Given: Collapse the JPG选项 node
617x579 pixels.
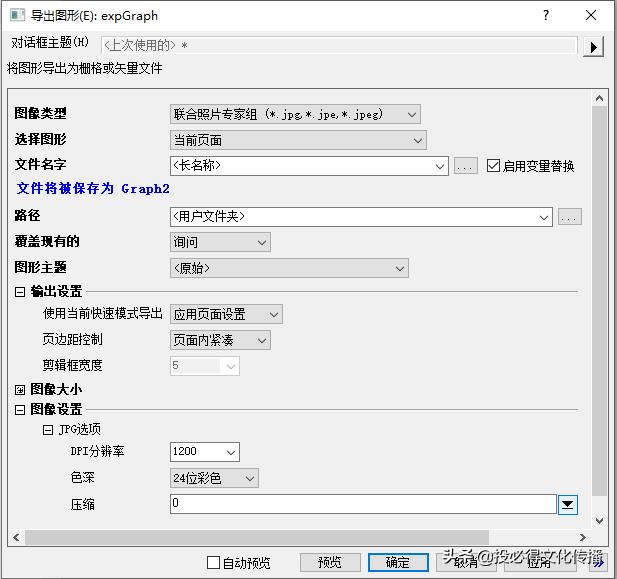Looking at the screenshot, I should (48, 429).
